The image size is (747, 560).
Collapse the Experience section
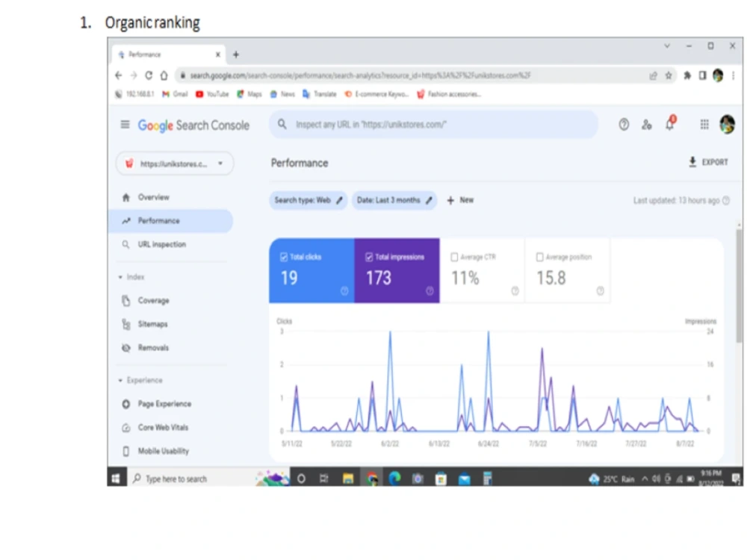[x=120, y=380]
